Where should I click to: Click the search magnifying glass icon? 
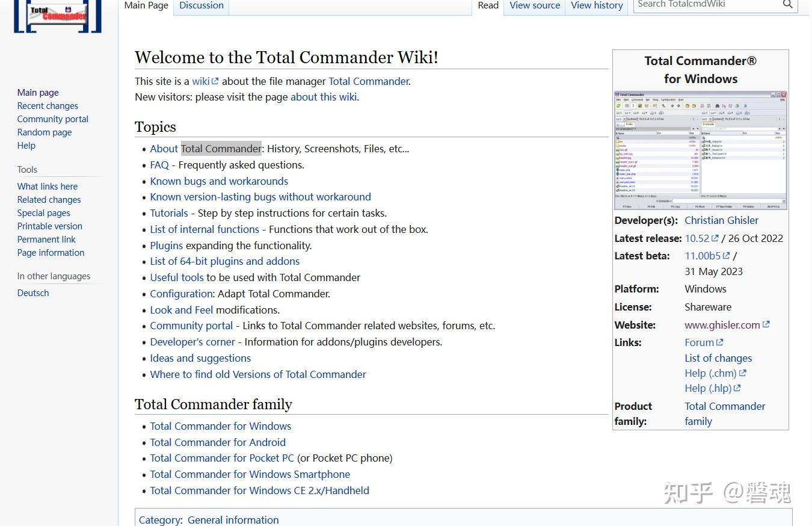(788, 4)
